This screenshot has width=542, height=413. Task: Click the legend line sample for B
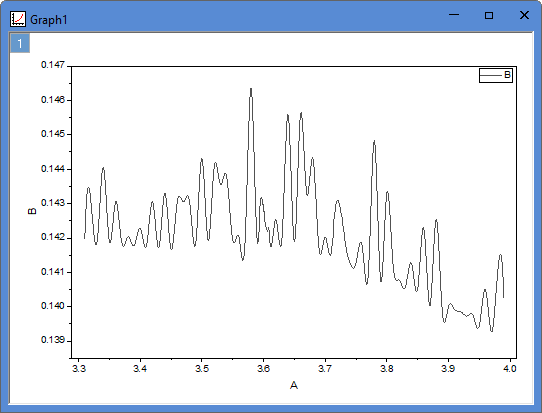point(491,75)
